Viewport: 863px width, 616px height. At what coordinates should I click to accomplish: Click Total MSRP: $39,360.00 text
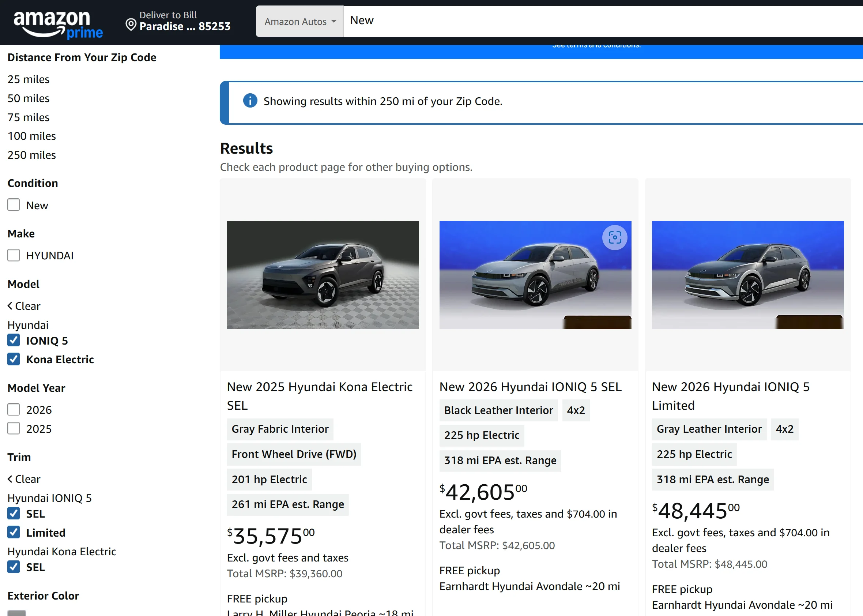point(284,573)
